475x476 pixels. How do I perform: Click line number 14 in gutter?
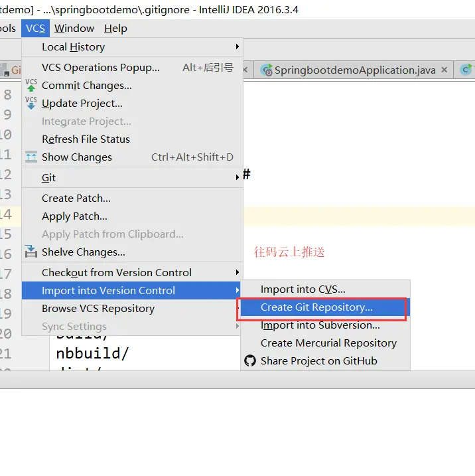(x=6, y=214)
